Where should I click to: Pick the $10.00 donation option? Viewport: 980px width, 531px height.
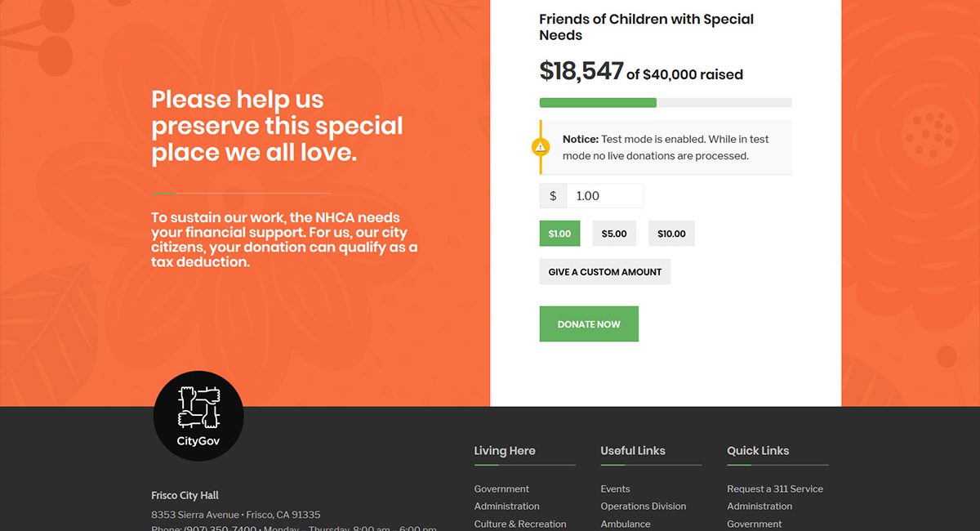tap(671, 234)
